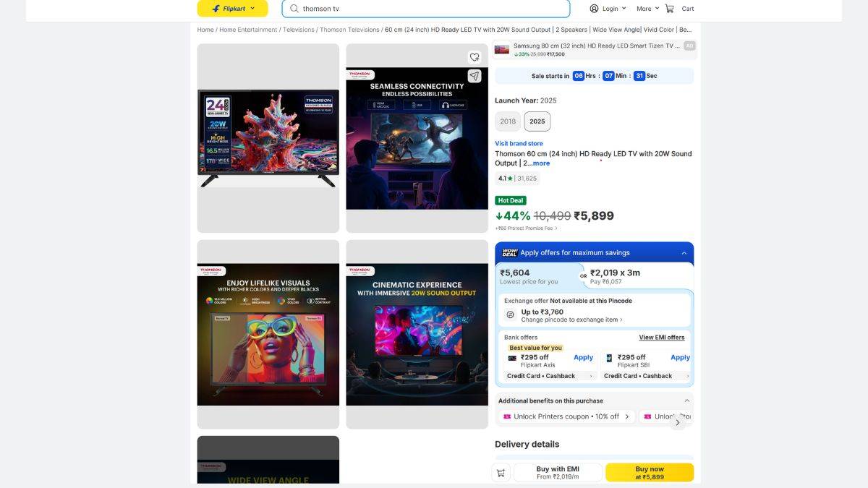Screen dimensions: 868x488
Task: Collapse the Apply offers section chevron
Action: pyautogui.click(x=684, y=253)
